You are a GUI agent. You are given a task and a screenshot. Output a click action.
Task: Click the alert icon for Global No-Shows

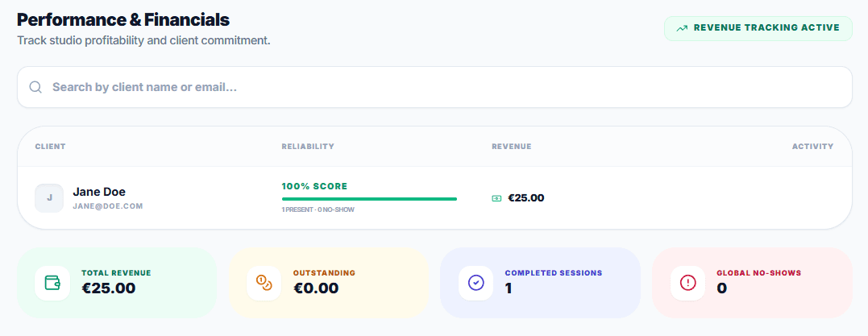tap(687, 283)
